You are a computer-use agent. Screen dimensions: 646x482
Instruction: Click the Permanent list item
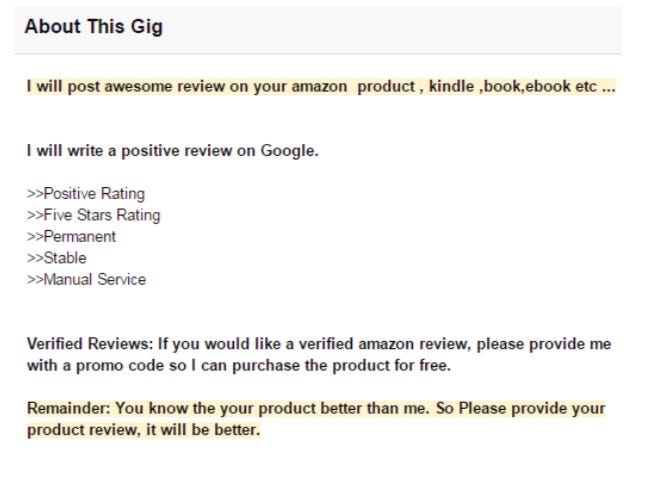pos(71,236)
